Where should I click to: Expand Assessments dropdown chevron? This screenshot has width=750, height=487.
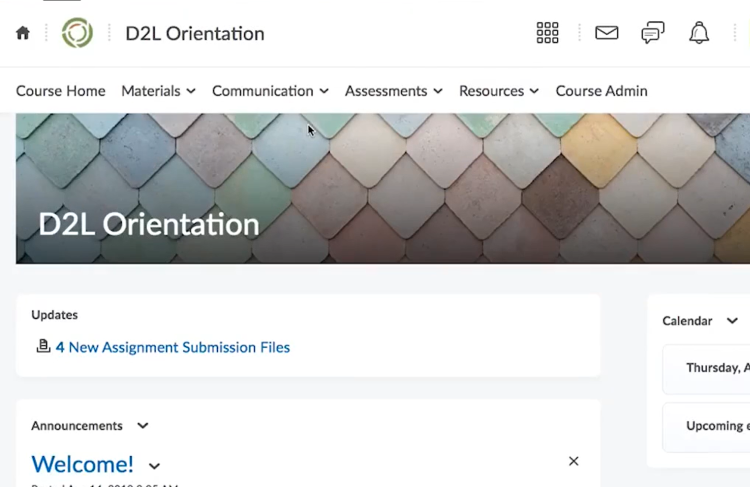coord(438,91)
